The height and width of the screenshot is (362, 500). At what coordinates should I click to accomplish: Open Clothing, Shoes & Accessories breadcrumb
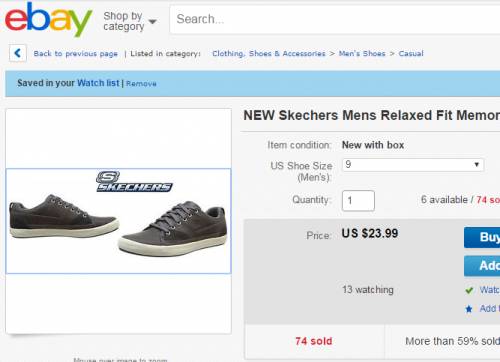[269, 53]
